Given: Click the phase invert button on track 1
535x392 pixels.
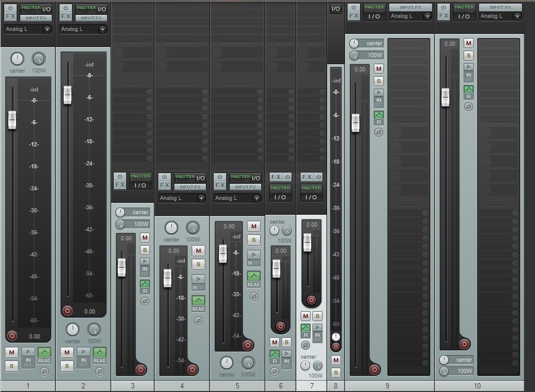Looking at the screenshot, I should (43, 371).
